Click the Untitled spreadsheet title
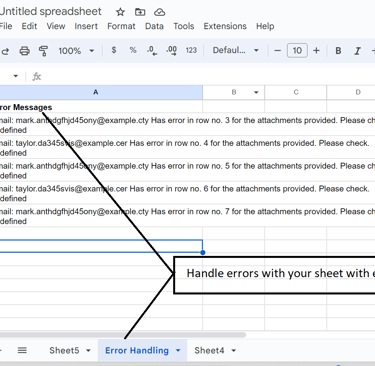This screenshot has height=366, width=375. coord(50,11)
